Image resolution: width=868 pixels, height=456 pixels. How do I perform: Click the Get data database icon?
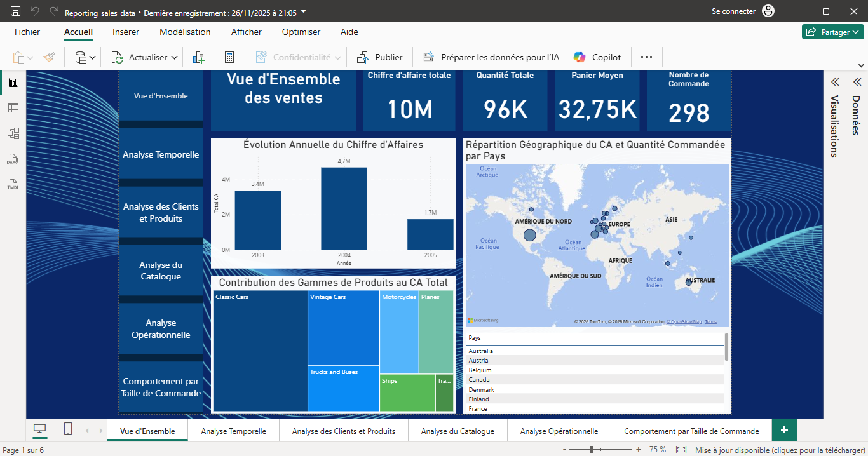[81, 57]
